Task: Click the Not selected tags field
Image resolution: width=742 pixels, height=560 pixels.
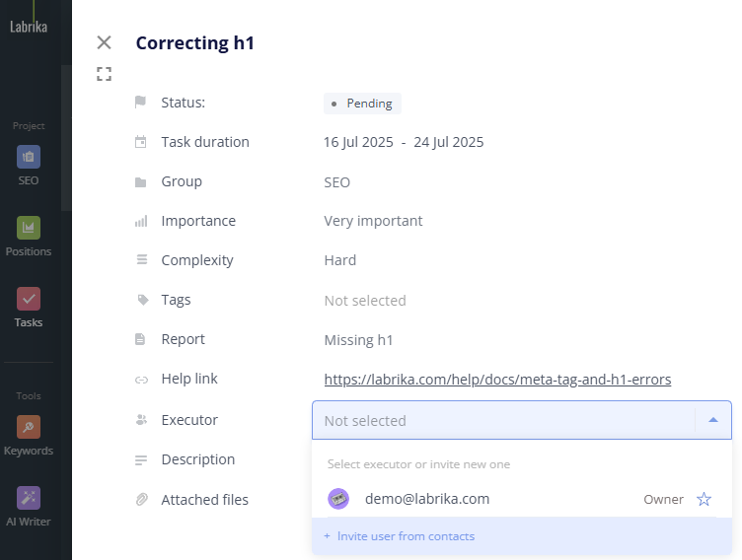Action: 364,301
